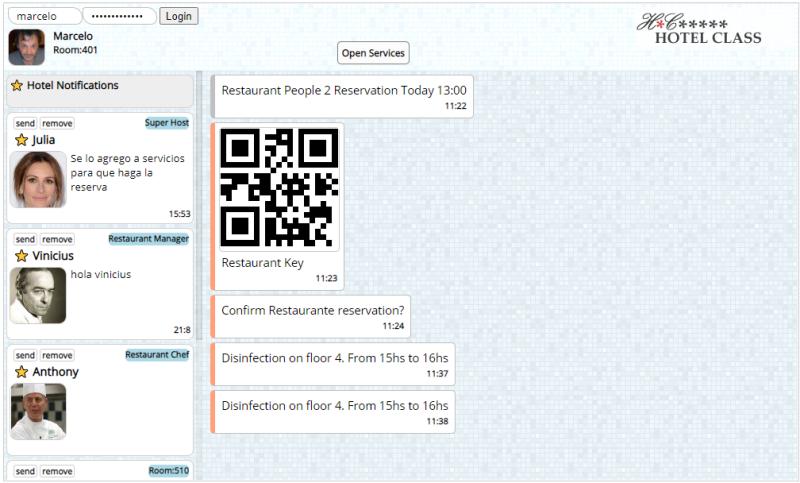Click the Open Services button
This screenshot has width=800, height=483.
click(x=373, y=53)
